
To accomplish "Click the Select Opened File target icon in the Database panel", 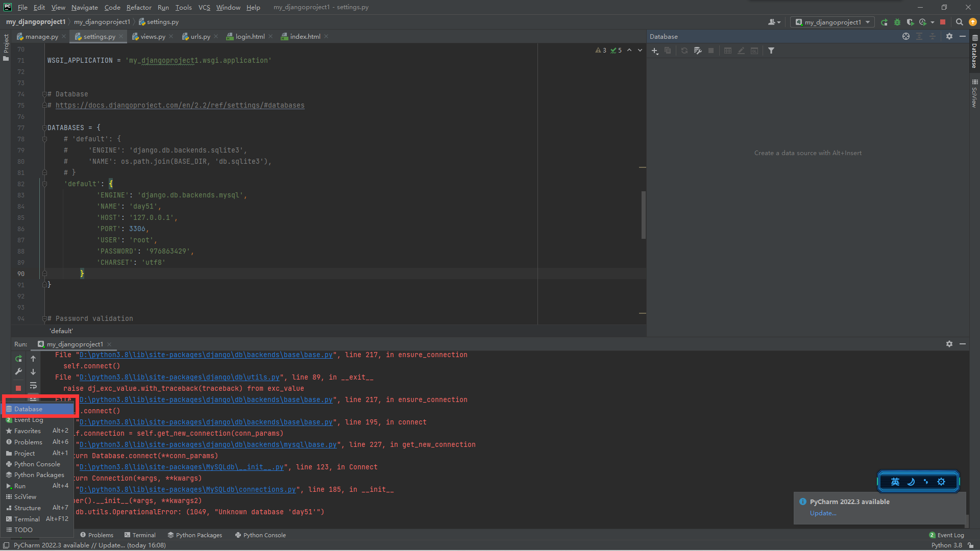I will (906, 36).
